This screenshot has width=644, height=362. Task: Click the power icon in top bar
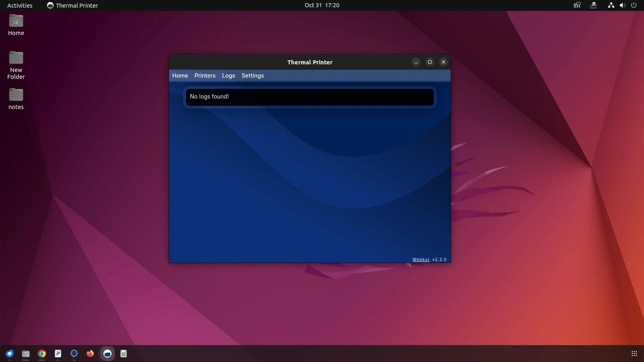pos(634,5)
